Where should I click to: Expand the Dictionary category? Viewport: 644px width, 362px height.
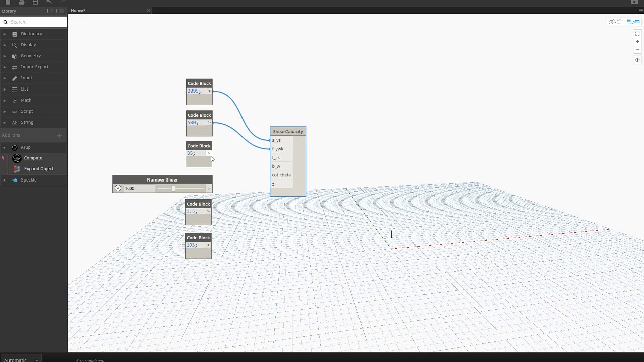(5, 34)
